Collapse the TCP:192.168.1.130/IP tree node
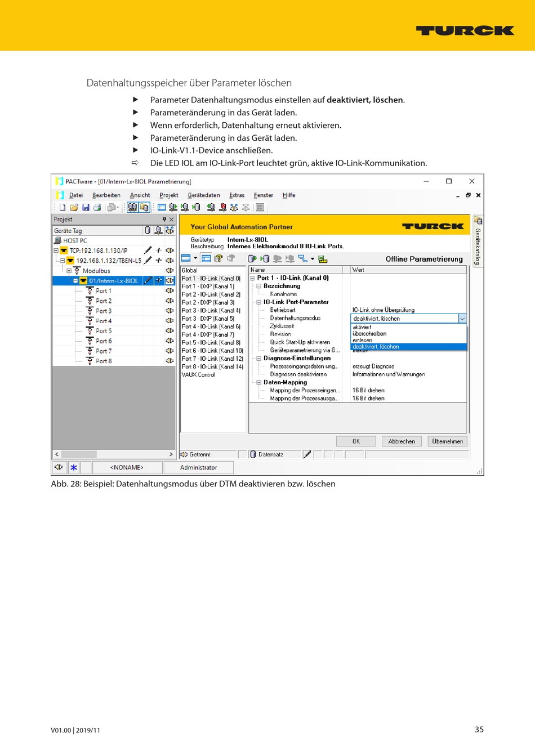This screenshot has height=756, width=535. 56,250
